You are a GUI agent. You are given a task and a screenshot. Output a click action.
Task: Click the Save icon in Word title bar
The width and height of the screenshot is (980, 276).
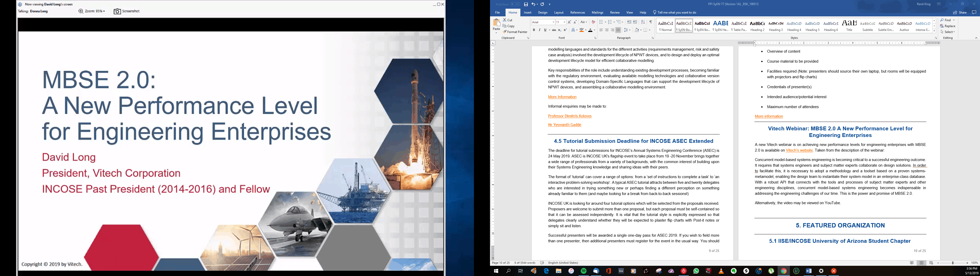[x=526, y=4]
